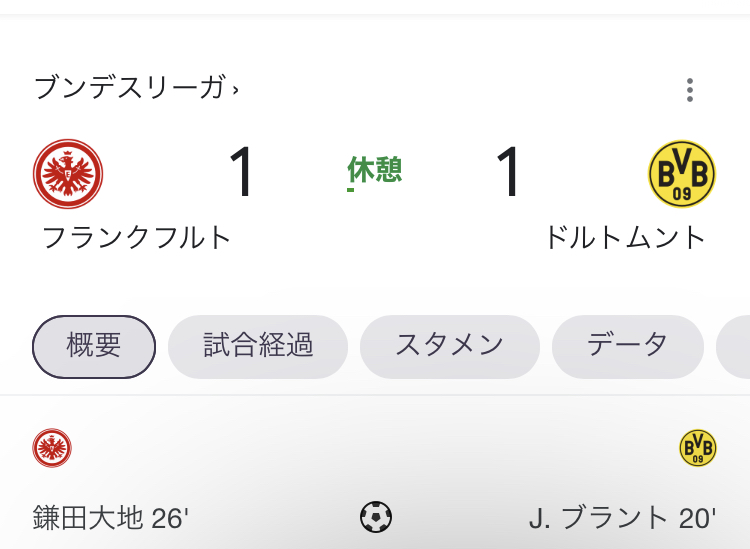
Task: Click the フランクフルト team name
Action: pyautogui.click(x=137, y=238)
